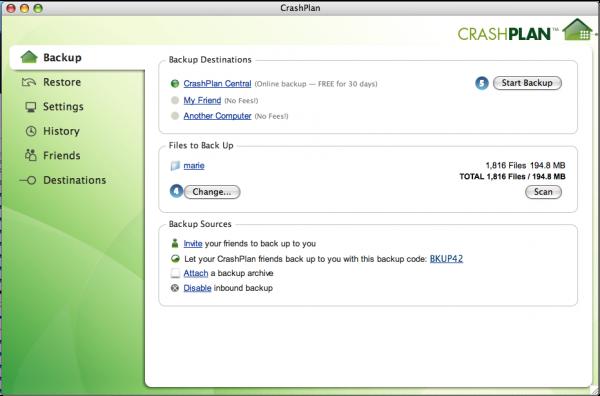Click the person icon beside Invite
The height and width of the screenshot is (396, 600).
pyautogui.click(x=175, y=243)
